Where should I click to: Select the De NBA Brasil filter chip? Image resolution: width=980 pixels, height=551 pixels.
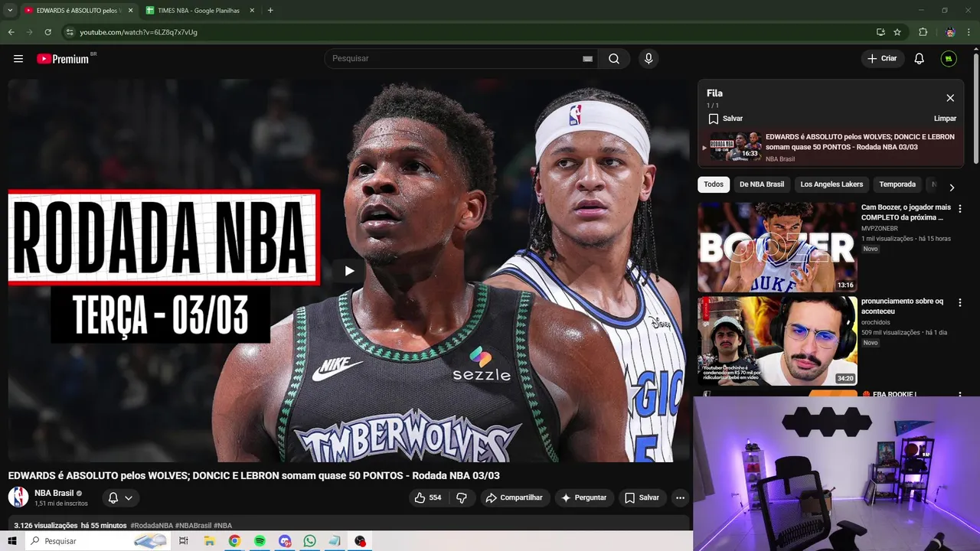[762, 184]
